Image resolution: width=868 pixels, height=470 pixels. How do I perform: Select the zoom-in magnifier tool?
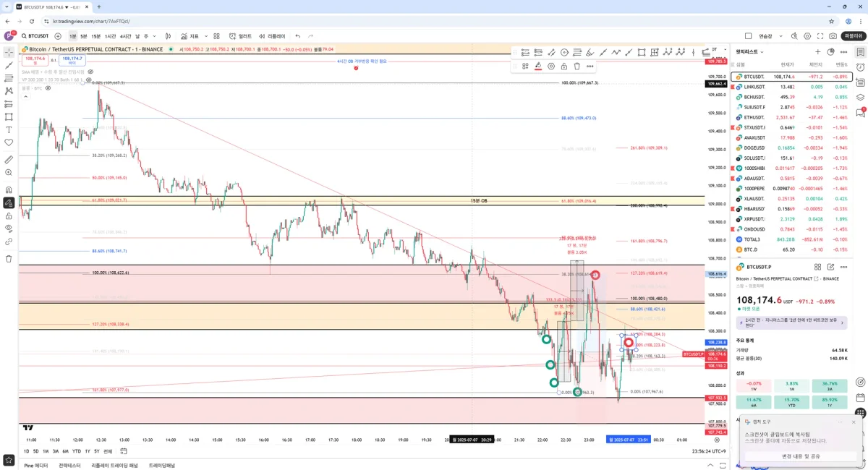click(9, 173)
